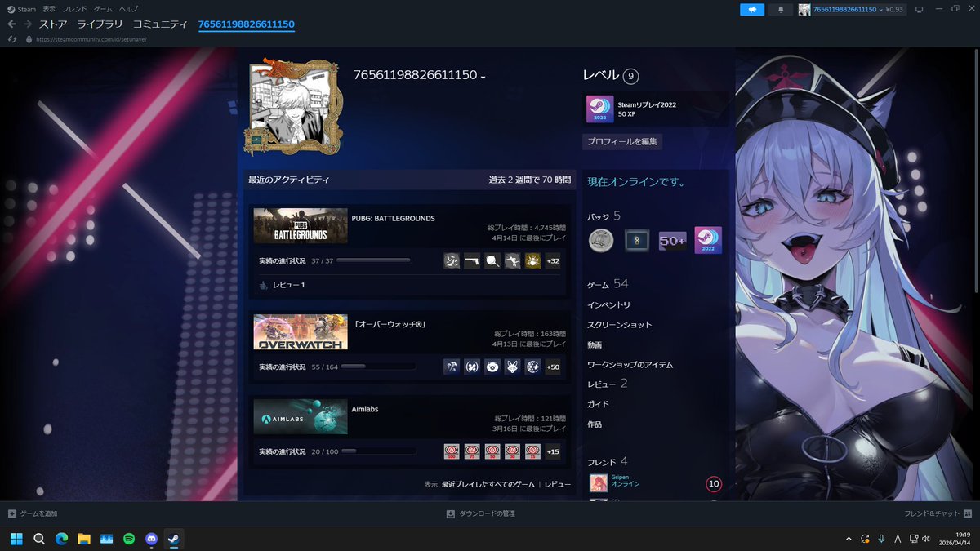Click the monitor icon in title bar
The image size is (980, 551).
point(919,9)
